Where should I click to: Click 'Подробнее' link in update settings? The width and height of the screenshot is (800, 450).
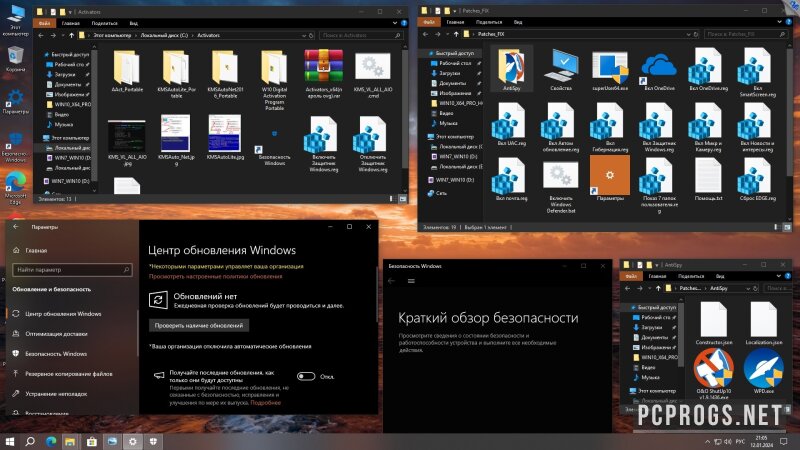265,403
